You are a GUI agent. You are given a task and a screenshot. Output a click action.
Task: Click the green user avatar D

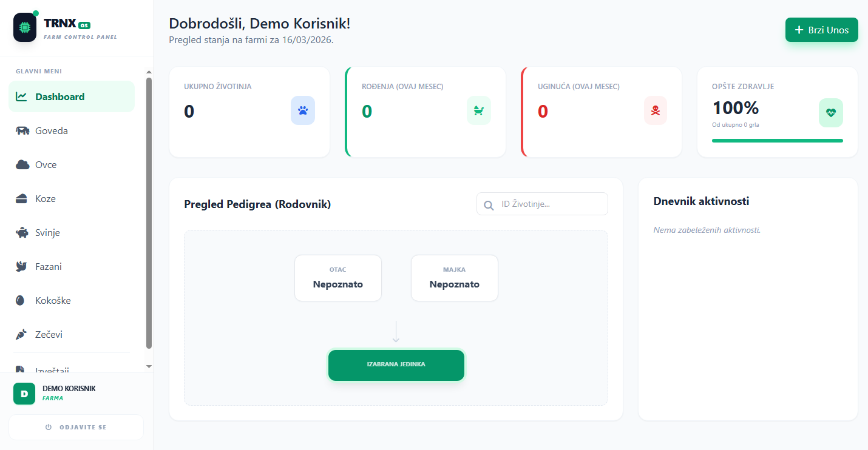(24, 394)
